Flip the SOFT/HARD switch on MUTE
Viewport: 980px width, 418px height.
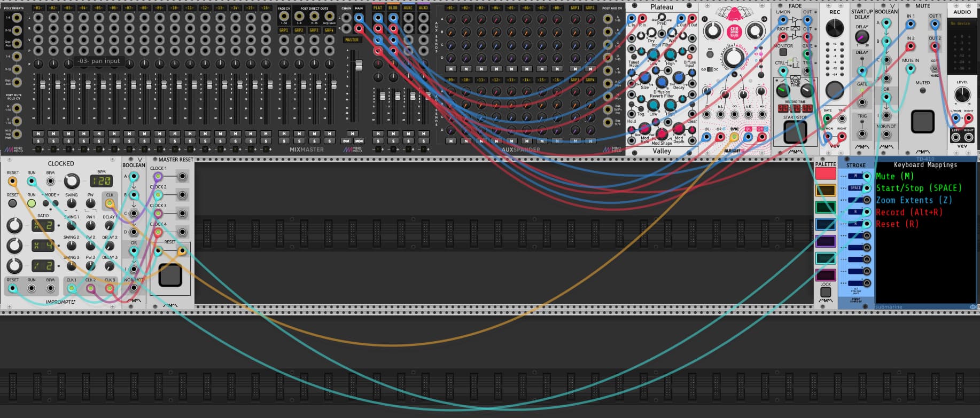coord(934,68)
